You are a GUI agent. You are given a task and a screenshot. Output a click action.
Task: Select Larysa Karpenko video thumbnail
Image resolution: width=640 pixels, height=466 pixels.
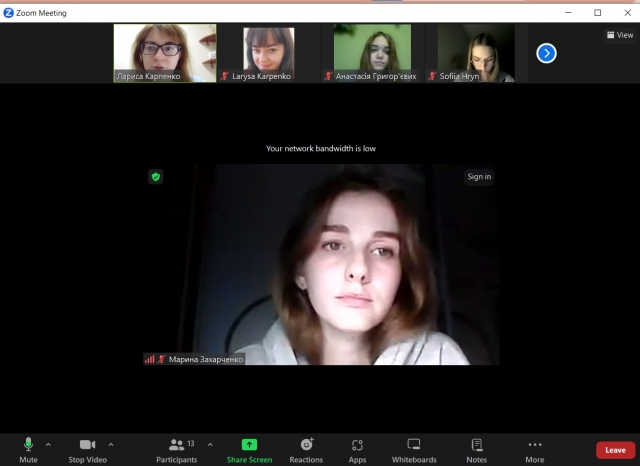point(269,53)
